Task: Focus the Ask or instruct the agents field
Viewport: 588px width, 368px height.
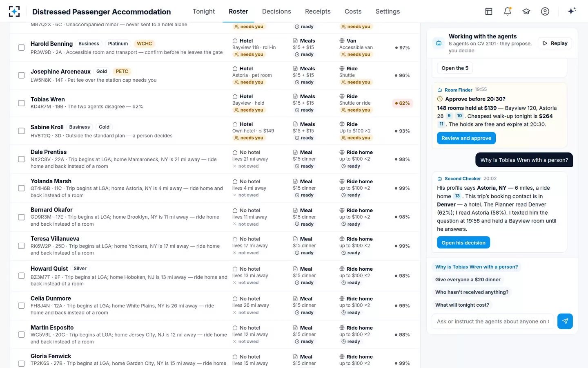Action: [x=493, y=321]
